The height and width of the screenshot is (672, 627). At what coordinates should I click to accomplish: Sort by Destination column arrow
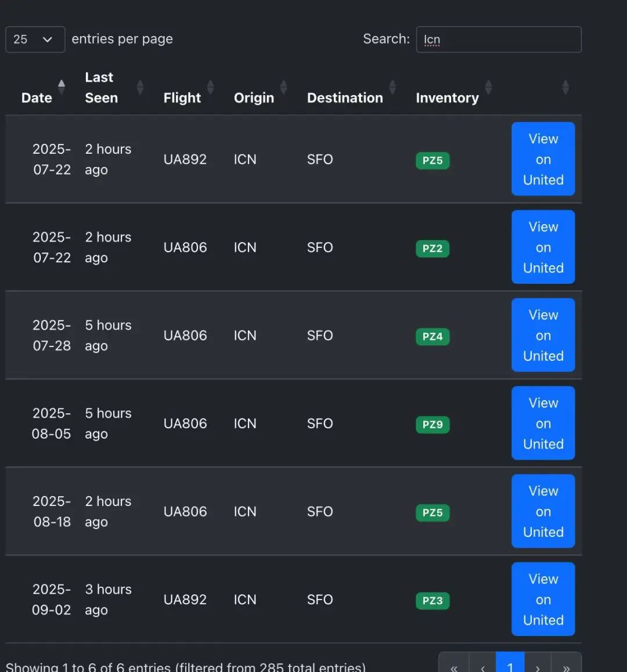tap(392, 87)
